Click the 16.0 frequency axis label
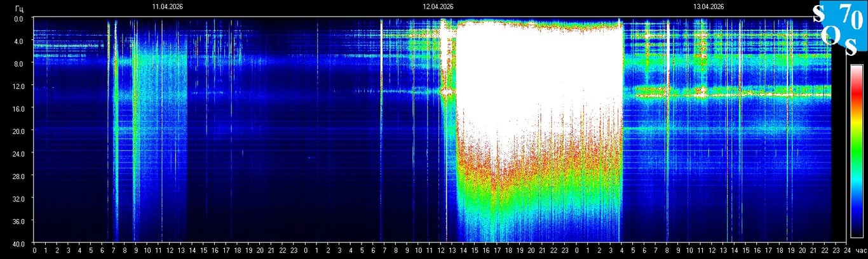Screen dimensions: 868x259 tap(19, 109)
